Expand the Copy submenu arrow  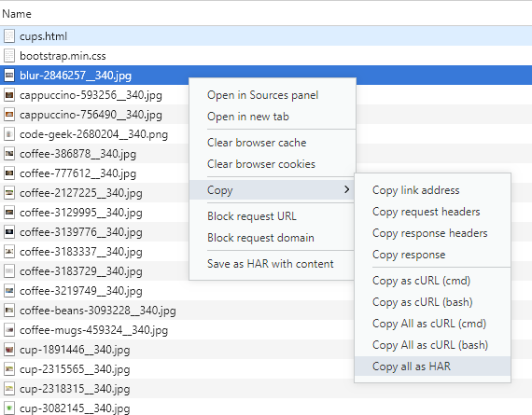346,189
